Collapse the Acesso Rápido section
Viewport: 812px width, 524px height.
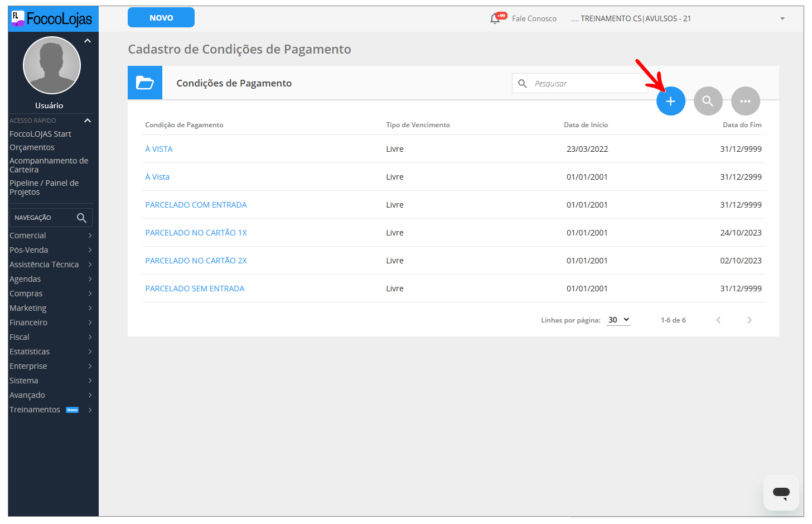(x=88, y=121)
